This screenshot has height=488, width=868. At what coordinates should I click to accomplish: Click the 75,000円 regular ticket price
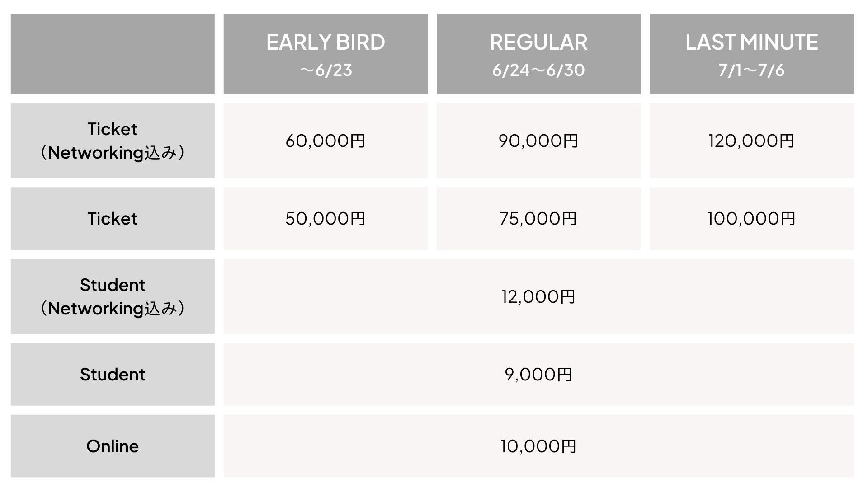tap(538, 219)
